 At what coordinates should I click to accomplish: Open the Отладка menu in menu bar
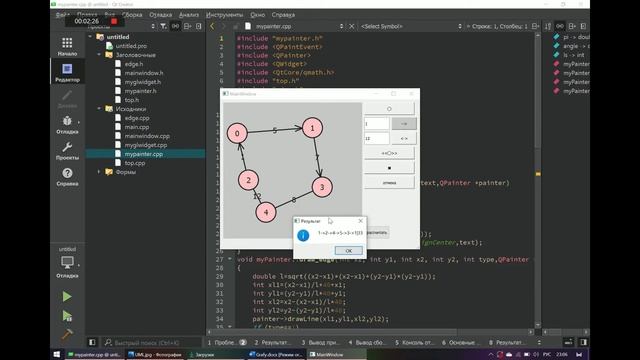[x=160, y=15]
